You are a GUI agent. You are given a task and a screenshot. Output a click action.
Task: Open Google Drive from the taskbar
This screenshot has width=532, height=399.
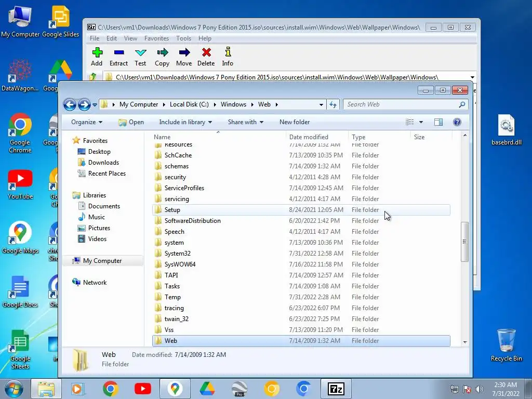pyautogui.click(x=207, y=389)
